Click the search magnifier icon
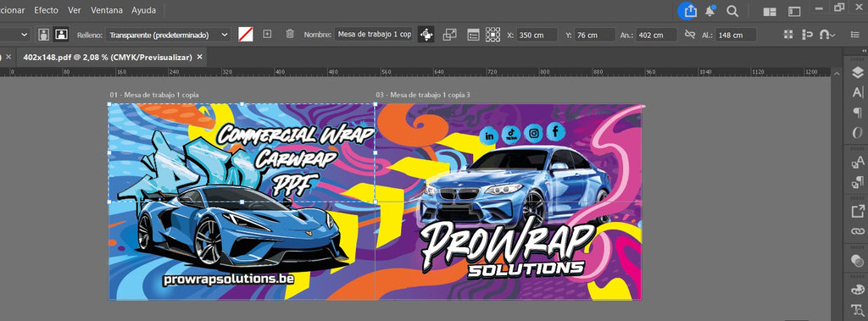Image resolution: width=868 pixels, height=321 pixels. point(732,11)
